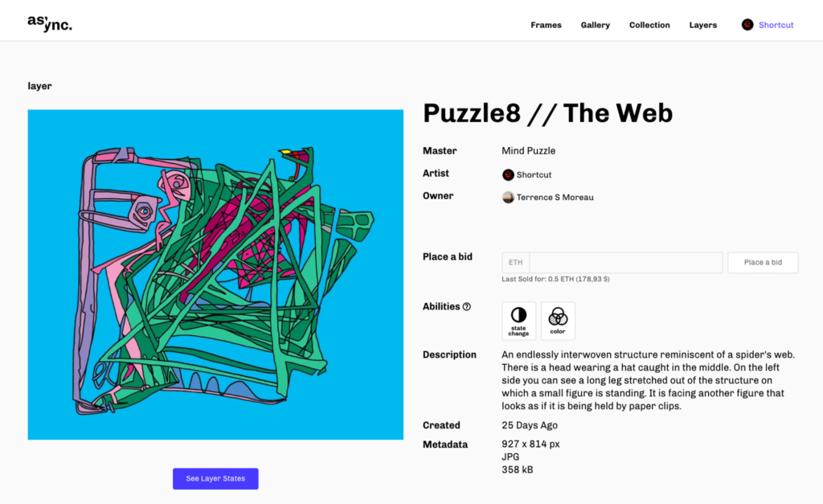Click the Puzzle8 // The Web title
The width and height of the screenshot is (823, 504).
tap(547, 113)
